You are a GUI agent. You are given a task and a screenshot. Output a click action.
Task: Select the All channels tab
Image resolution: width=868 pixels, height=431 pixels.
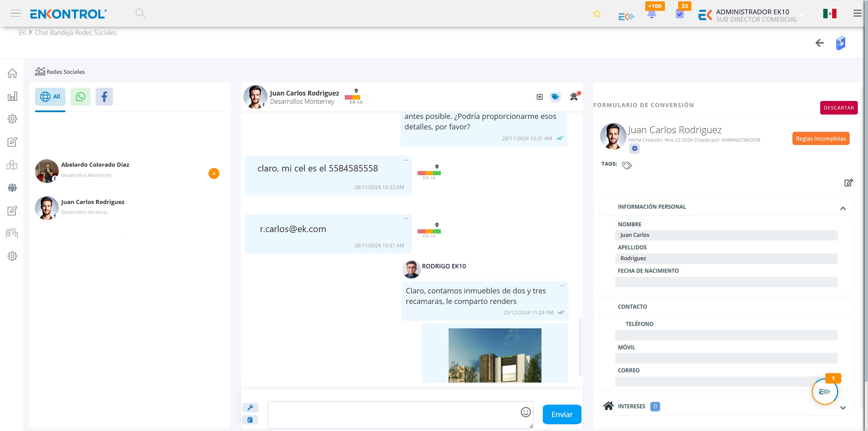[x=50, y=97]
